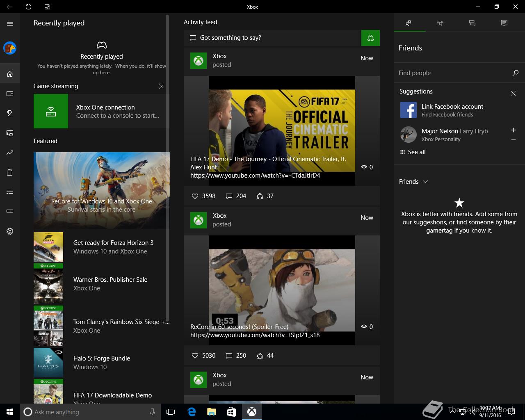Click the user avatar profile picture
The image size is (525, 420).
pyautogui.click(x=10, y=48)
